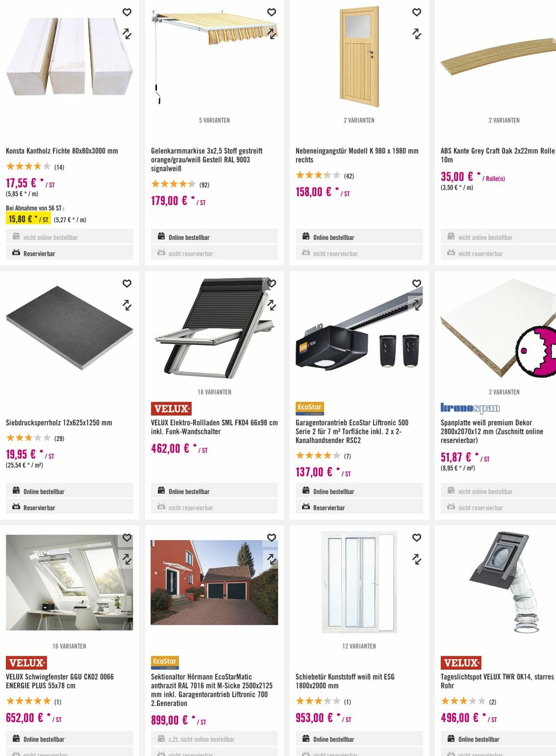
Task: Favorite the VELUX Elektro-Rollladen heart icon
Action: tap(272, 283)
